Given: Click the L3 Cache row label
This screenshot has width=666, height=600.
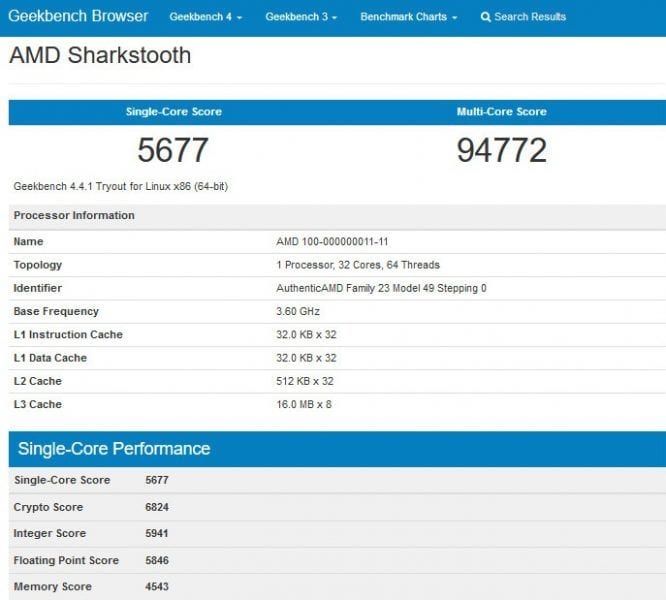Looking at the screenshot, I should pyautogui.click(x=38, y=404).
